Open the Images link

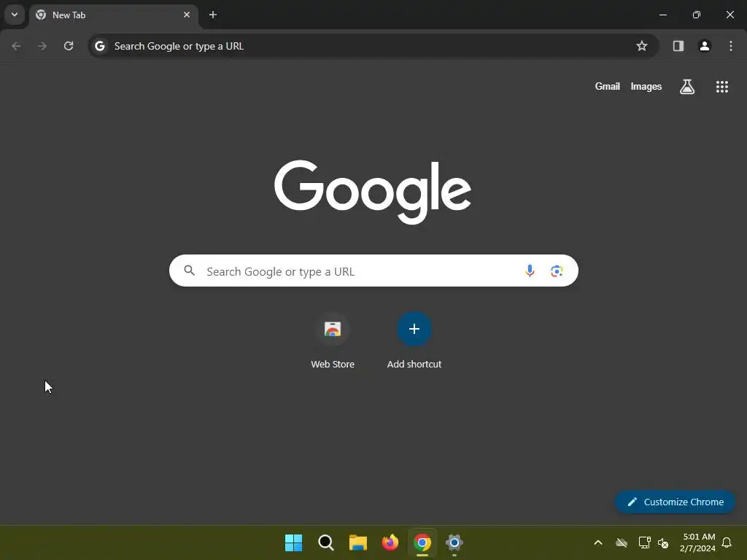(646, 87)
